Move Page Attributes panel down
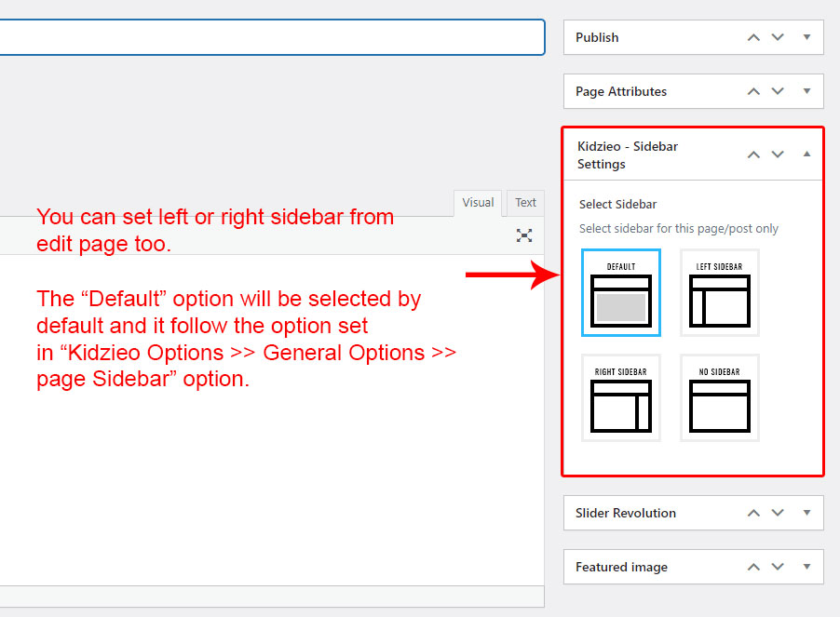This screenshot has height=617, width=840. 779,92
